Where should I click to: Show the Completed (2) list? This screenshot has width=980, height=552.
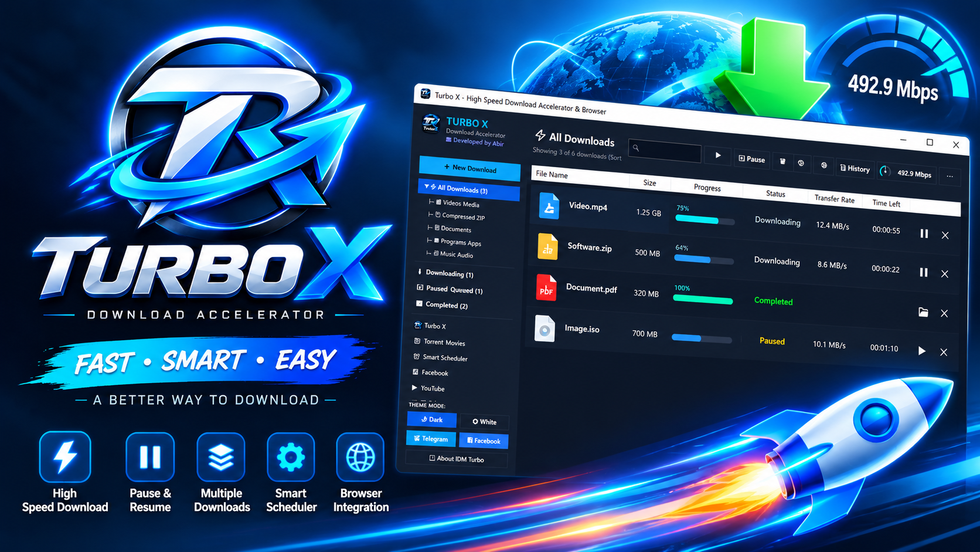(x=442, y=305)
